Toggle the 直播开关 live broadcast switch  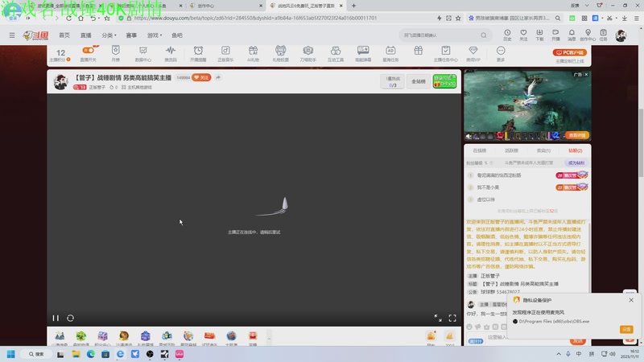[x=89, y=51]
